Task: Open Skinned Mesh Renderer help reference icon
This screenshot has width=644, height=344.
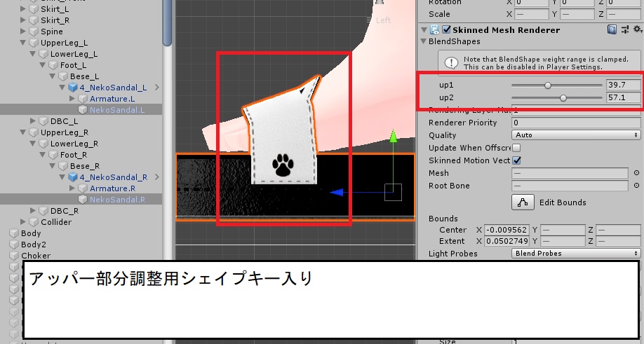Action: [x=612, y=29]
